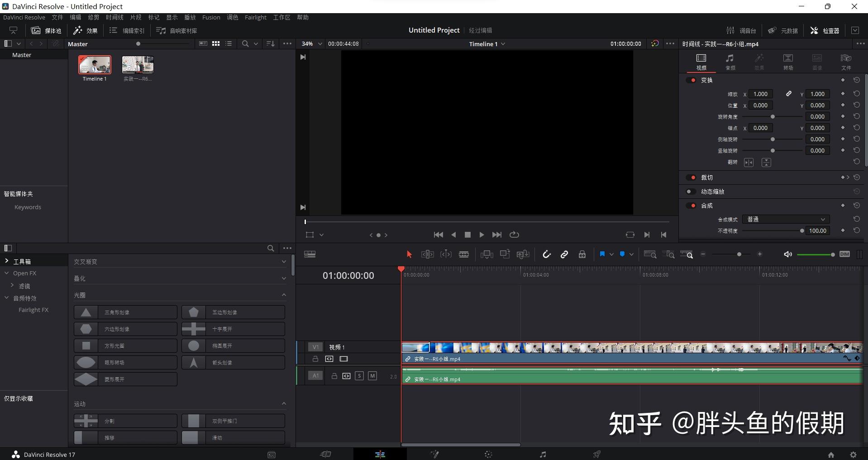The image size is (868, 460).
Task: Open the Media Pool panel
Action: click(x=45, y=30)
